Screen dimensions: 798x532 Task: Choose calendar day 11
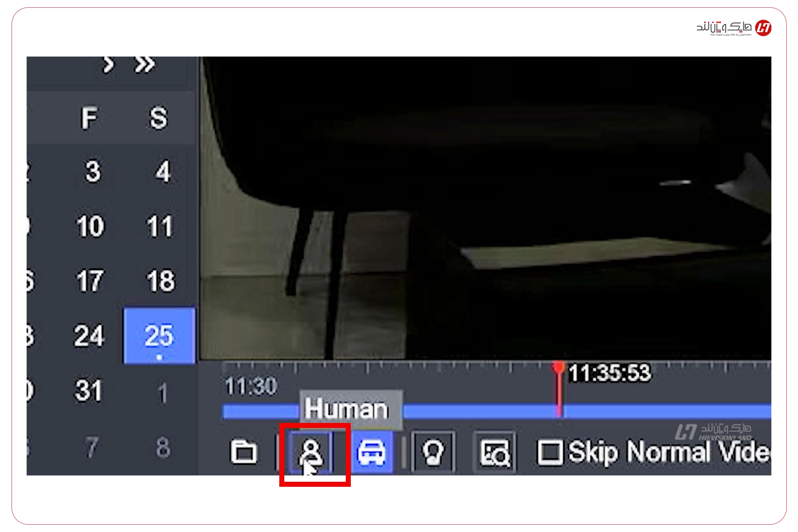pos(159,226)
